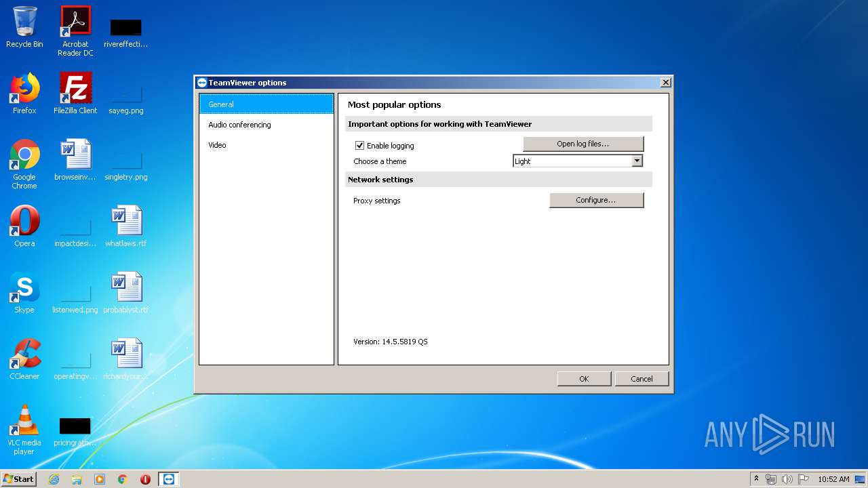Click the Chrome icon in the taskbar
Image resolution: width=868 pixels, height=488 pixels.
(x=123, y=479)
